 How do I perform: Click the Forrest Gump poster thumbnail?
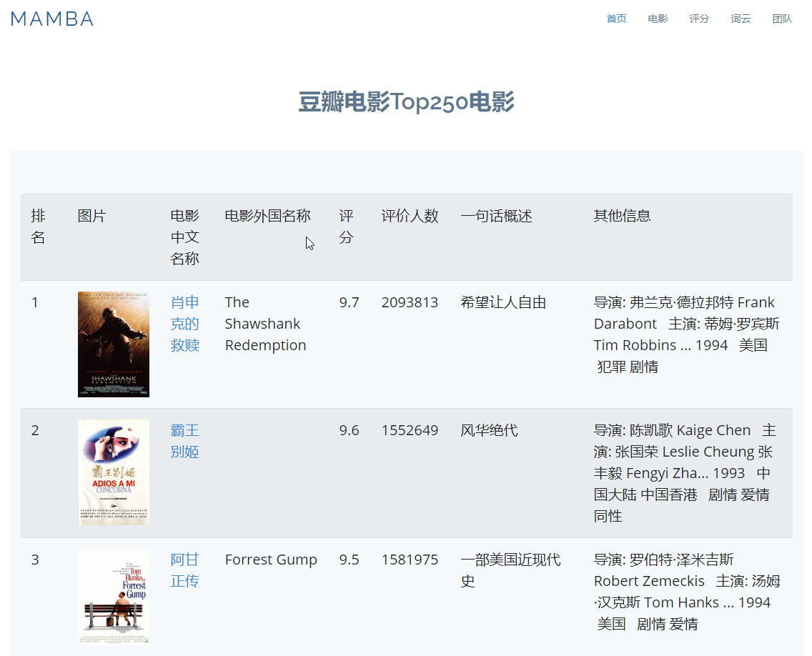point(114,597)
